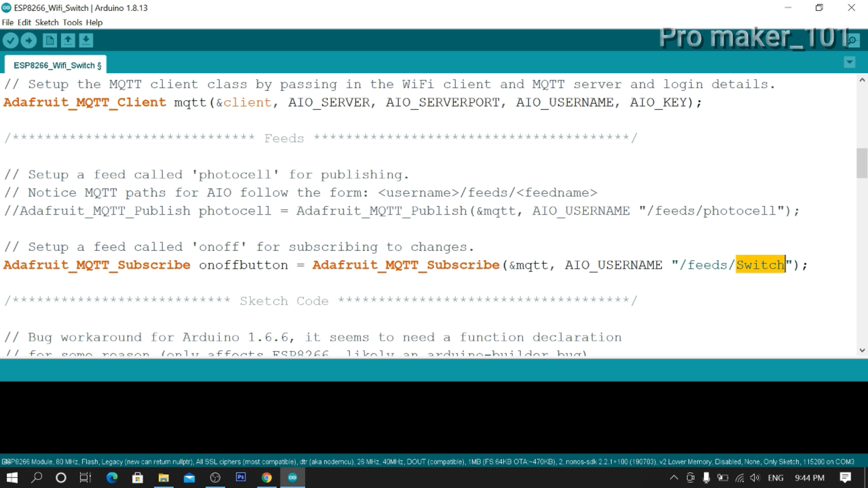Image resolution: width=868 pixels, height=488 pixels.
Task: Open the ENG language switcher
Action: 776,478
